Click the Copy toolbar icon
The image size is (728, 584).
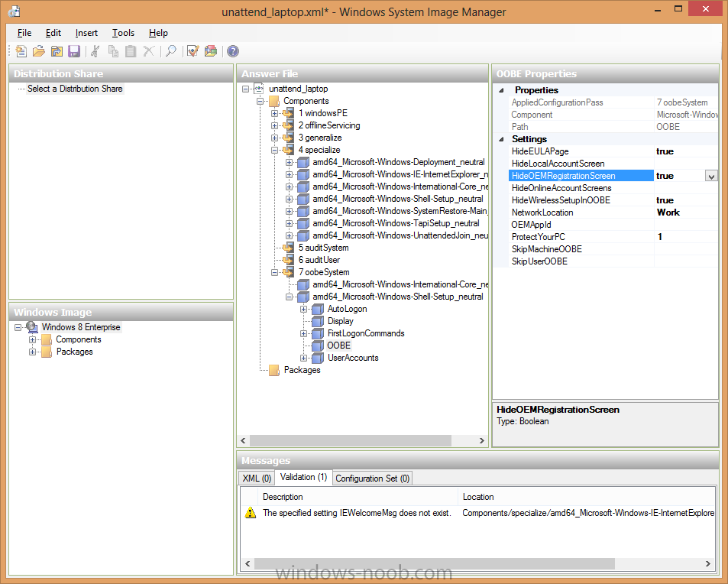click(113, 51)
